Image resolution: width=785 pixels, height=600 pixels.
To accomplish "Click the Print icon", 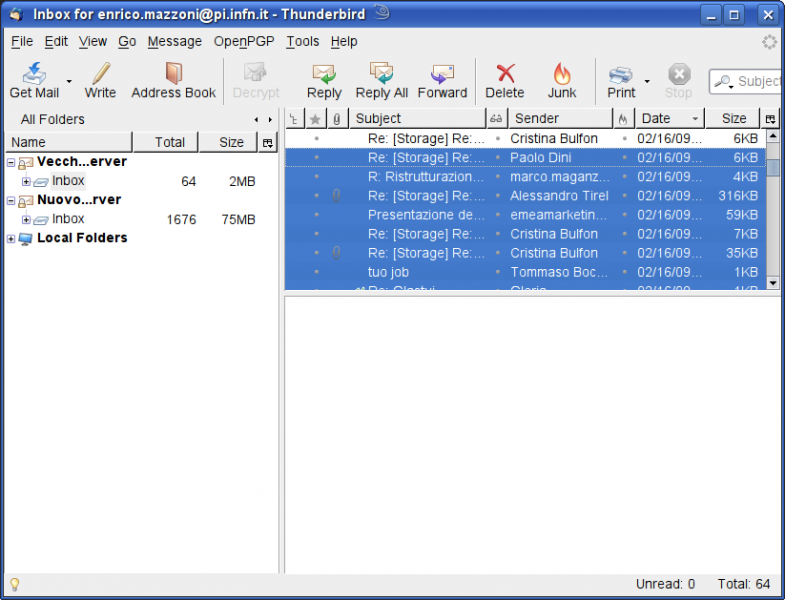I will point(621,74).
